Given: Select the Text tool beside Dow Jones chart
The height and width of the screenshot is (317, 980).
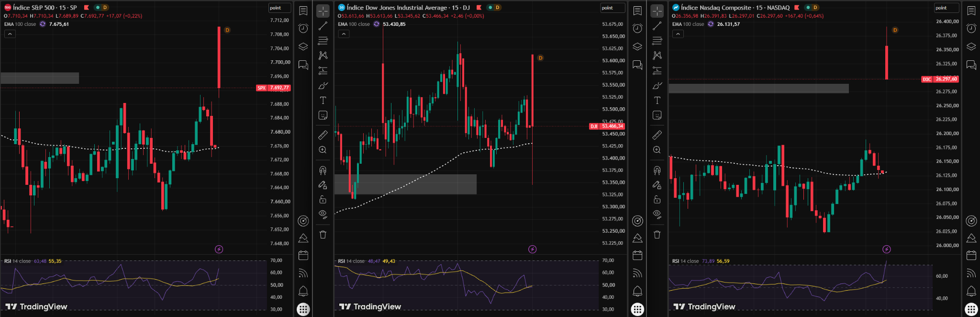Looking at the screenshot, I should pos(323,101).
